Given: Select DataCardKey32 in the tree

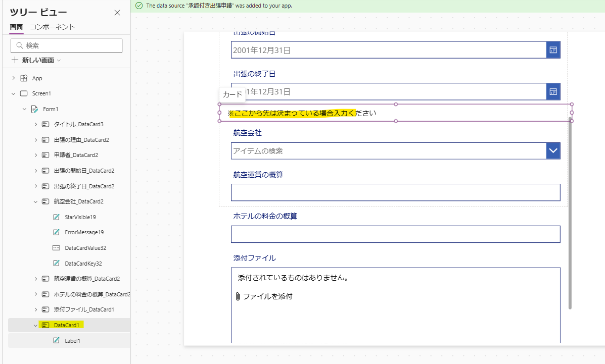Looking at the screenshot, I should click(x=83, y=264).
